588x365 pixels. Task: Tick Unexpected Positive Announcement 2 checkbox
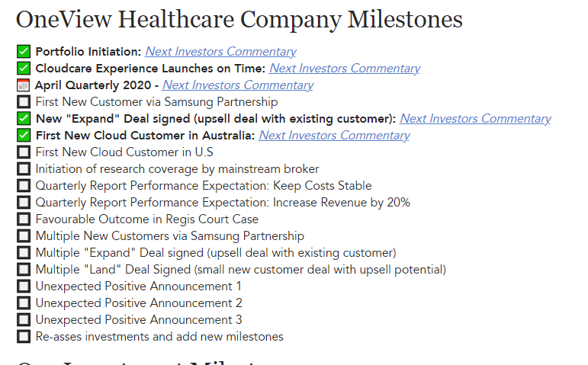(23, 303)
